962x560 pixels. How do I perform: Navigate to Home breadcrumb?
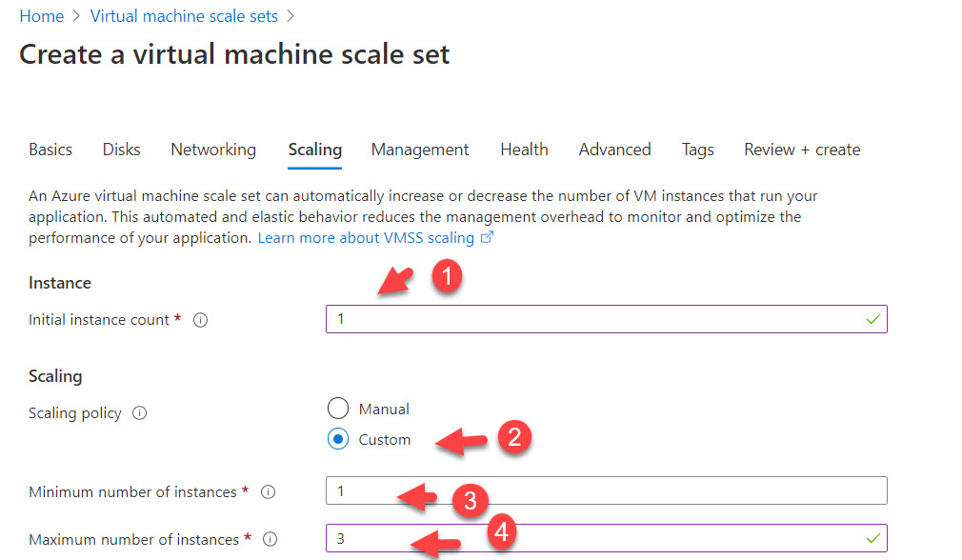[41, 16]
